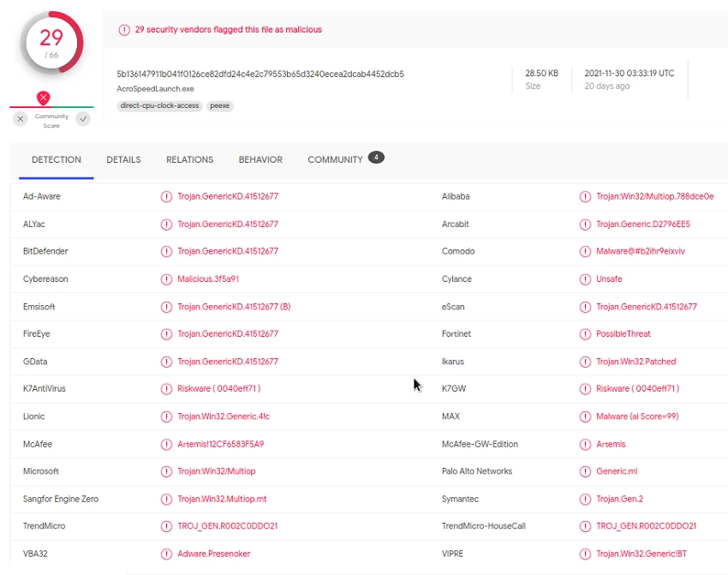Viewport: 728px width, 575px height.
Task: Click the alert icon next to Ad-Aware detection
Action: 166,196
